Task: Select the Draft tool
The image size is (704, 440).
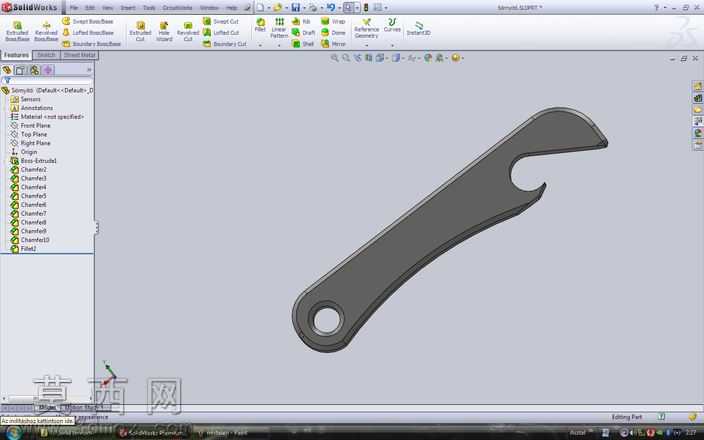Action: pos(303,32)
